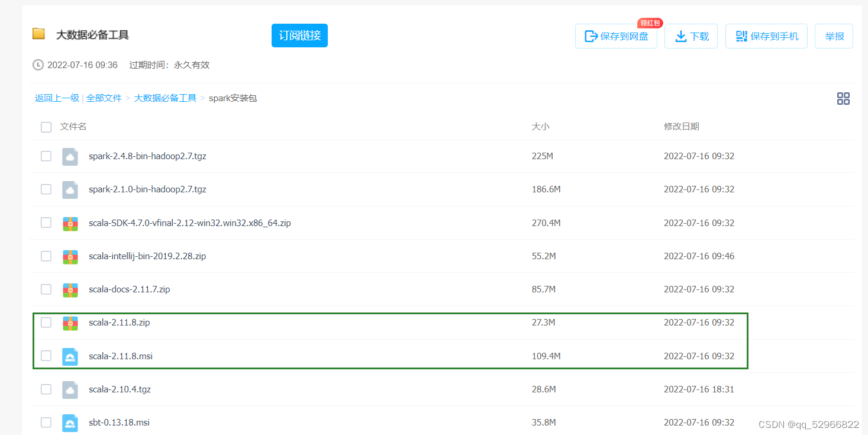Open 全部文件 breadcrumb link
The image size is (868, 435).
104,98
